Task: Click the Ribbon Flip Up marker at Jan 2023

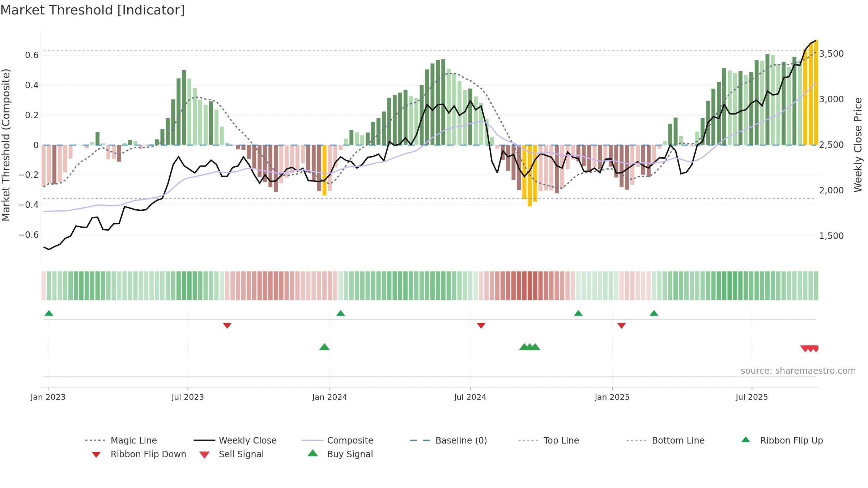Action: coord(49,313)
